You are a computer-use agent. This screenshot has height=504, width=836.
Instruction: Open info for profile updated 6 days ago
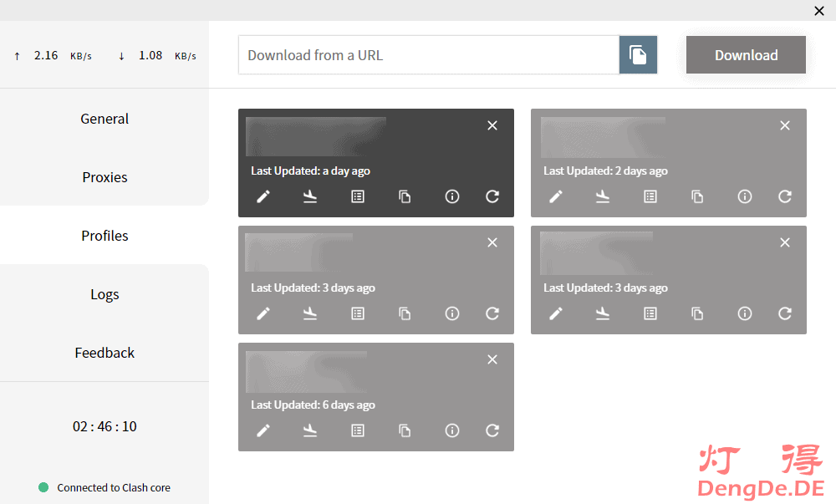click(452, 430)
